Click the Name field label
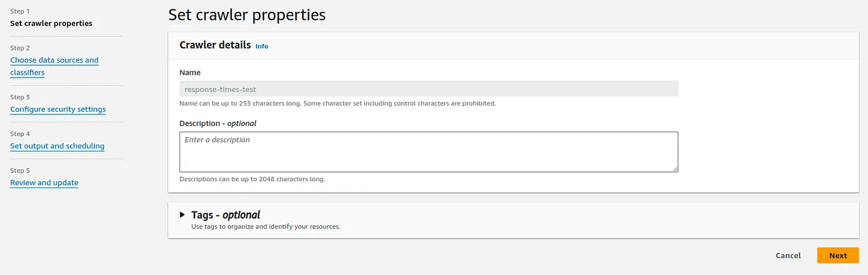 tap(190, 73)
